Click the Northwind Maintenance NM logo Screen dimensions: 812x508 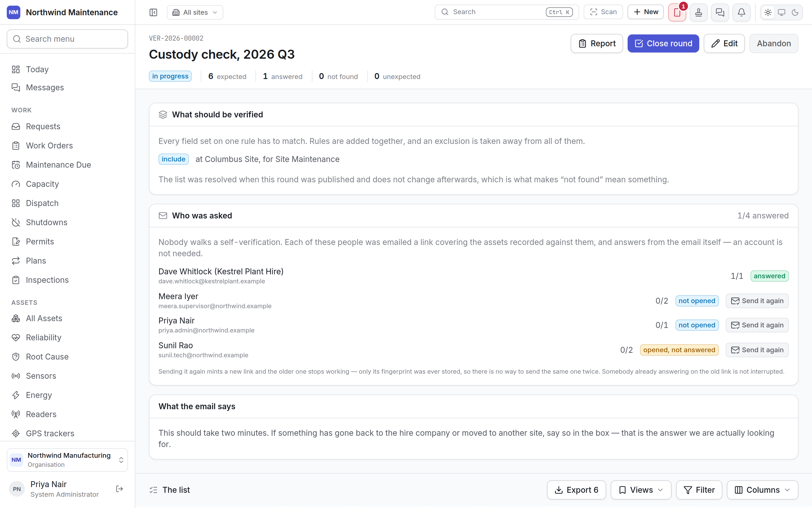(14, 12)
